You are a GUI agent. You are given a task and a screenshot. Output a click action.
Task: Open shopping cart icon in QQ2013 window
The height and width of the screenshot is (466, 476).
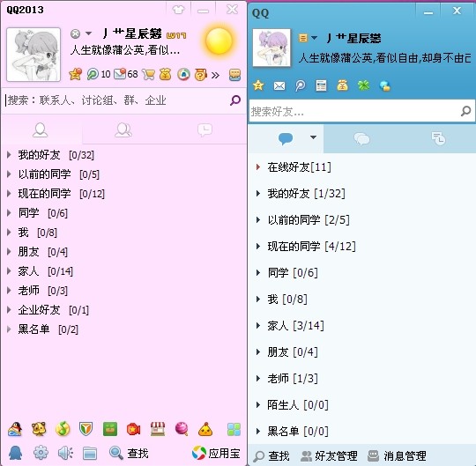[148, 74]
